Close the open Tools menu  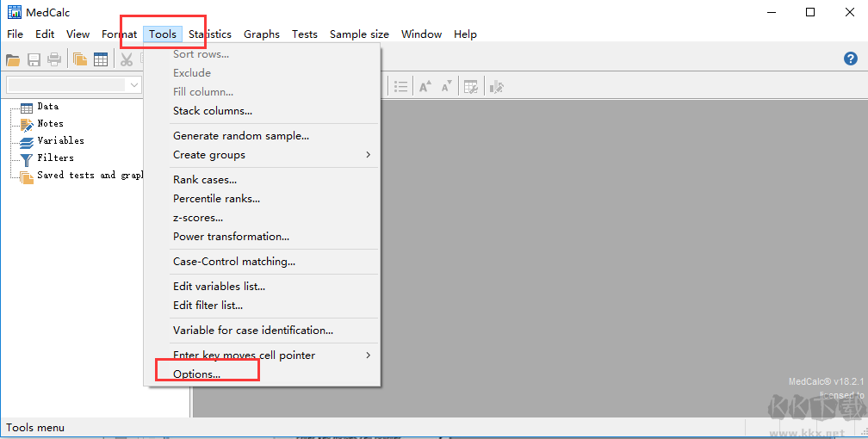click(163, 34)
